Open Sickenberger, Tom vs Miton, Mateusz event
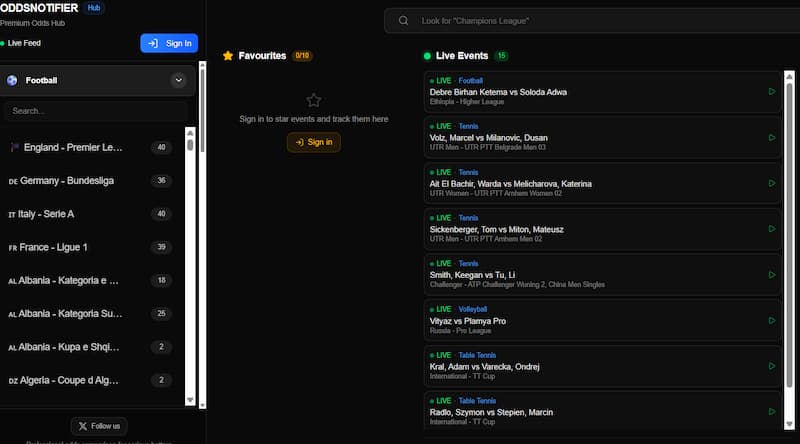The image size is (800, 444). click(602, 229)
